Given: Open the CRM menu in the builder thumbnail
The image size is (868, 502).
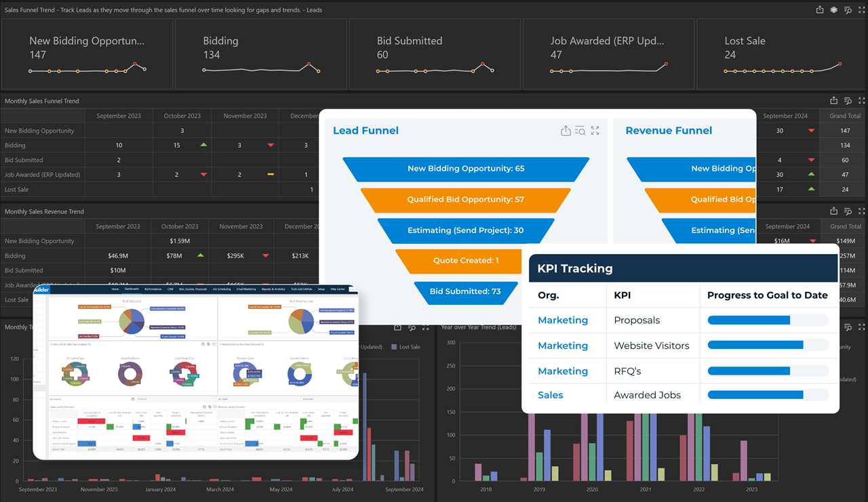Looking at the screenshot, I should click(x=170, y=289).
